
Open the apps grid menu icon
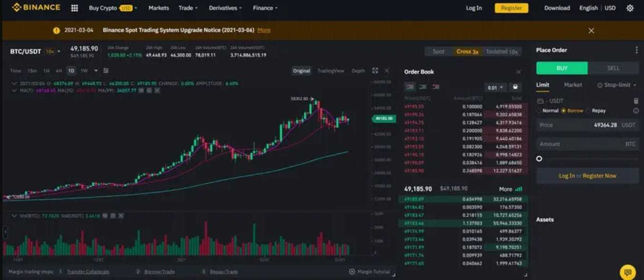click(x=74, y=8)
